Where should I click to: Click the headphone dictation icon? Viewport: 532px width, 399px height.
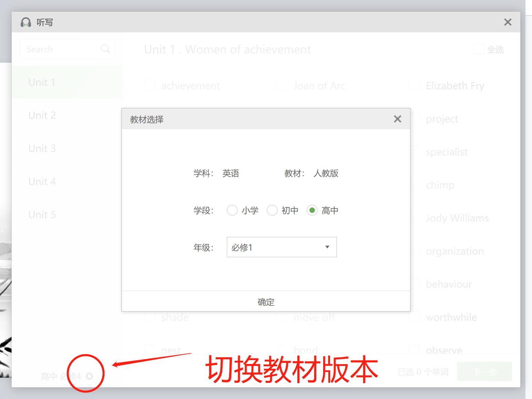(26, 22)
